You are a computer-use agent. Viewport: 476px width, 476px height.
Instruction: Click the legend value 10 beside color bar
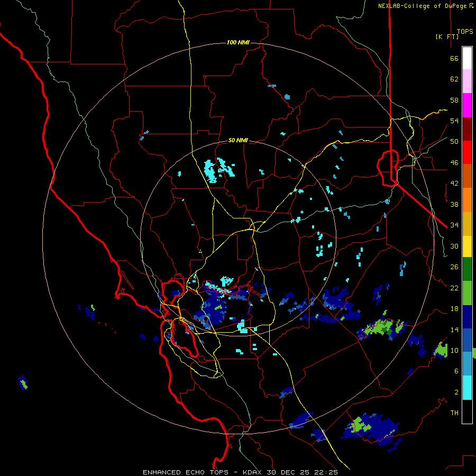point(454,350)
